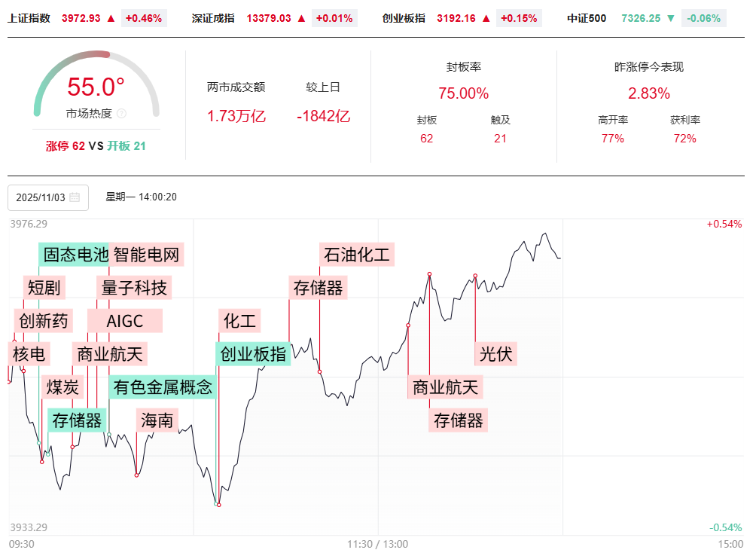Viewport: 756px width, 556px height.
Task: Click the 市场热度 help question-mark icon
Action: 122,114
